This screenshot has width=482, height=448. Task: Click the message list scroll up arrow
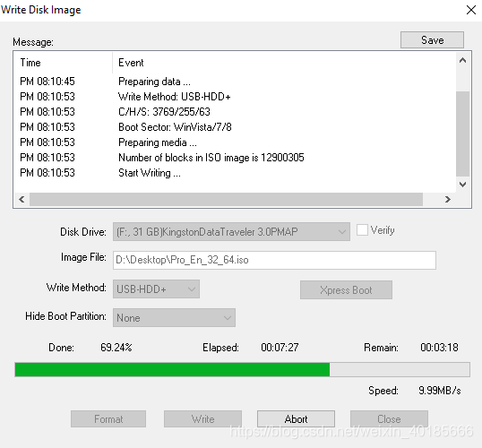[462, 60]
